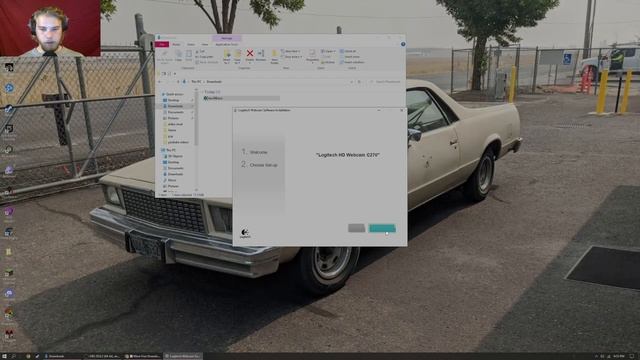Select step 1 Welcome in installer sidebar
This screenshot has height=360, width=640.
(255, 152)
